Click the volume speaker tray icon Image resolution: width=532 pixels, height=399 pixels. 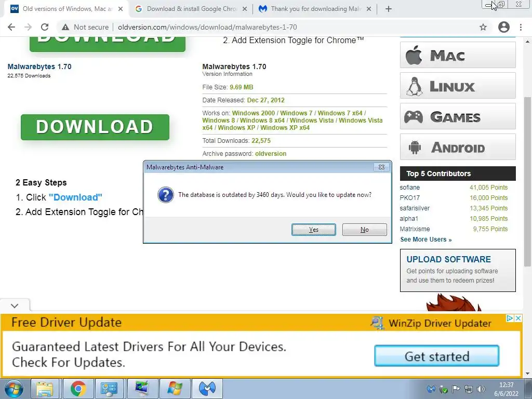coord(481,389)
